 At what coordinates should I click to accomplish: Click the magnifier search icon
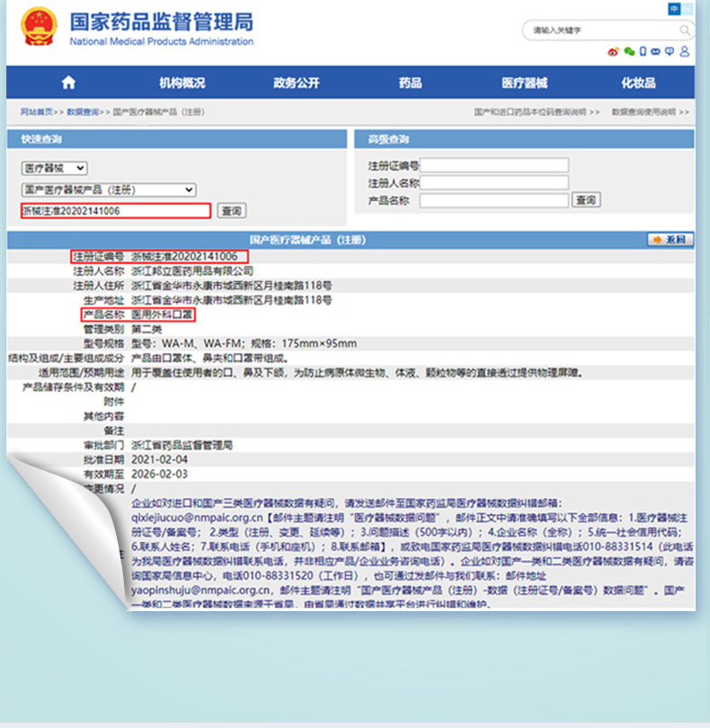click(685, 31)
